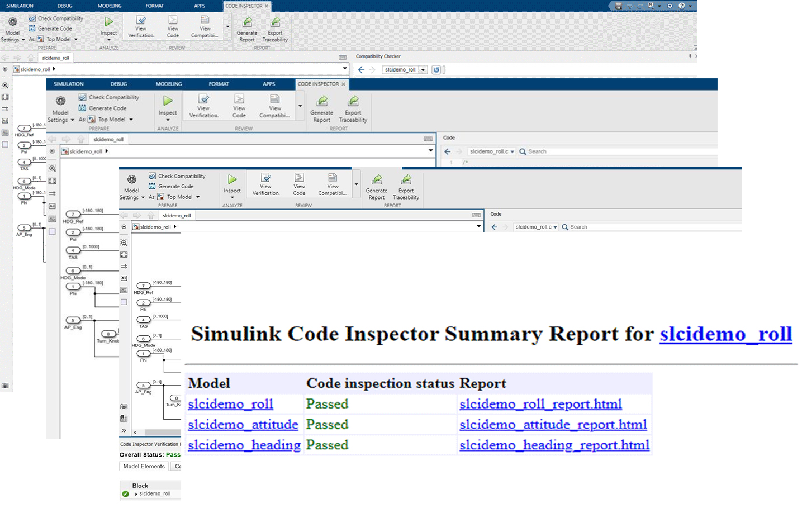Screen dimensions: 802x532
Task: Open slcidemo_roll link in report title
Action: [x=725, y=334]
